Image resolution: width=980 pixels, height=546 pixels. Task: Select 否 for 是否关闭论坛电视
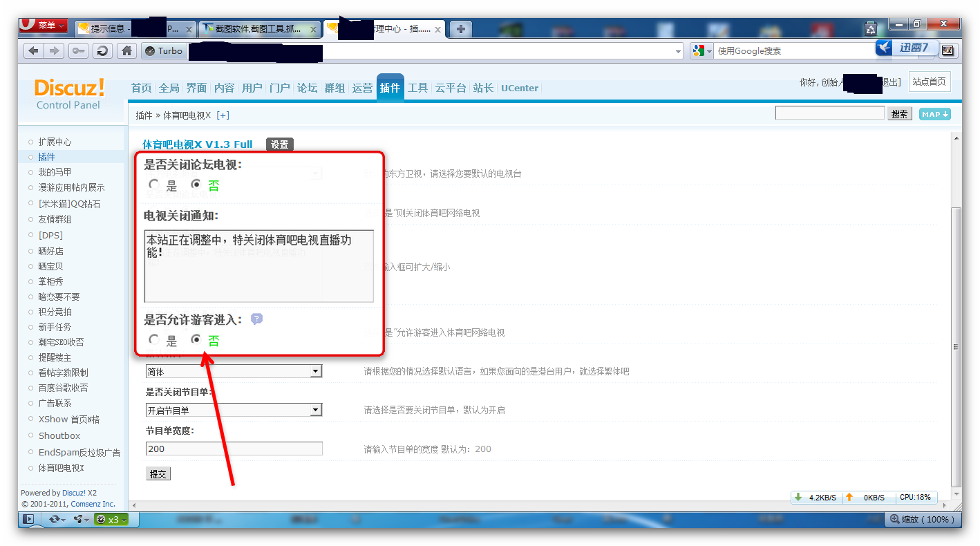[x=196, y=185]
